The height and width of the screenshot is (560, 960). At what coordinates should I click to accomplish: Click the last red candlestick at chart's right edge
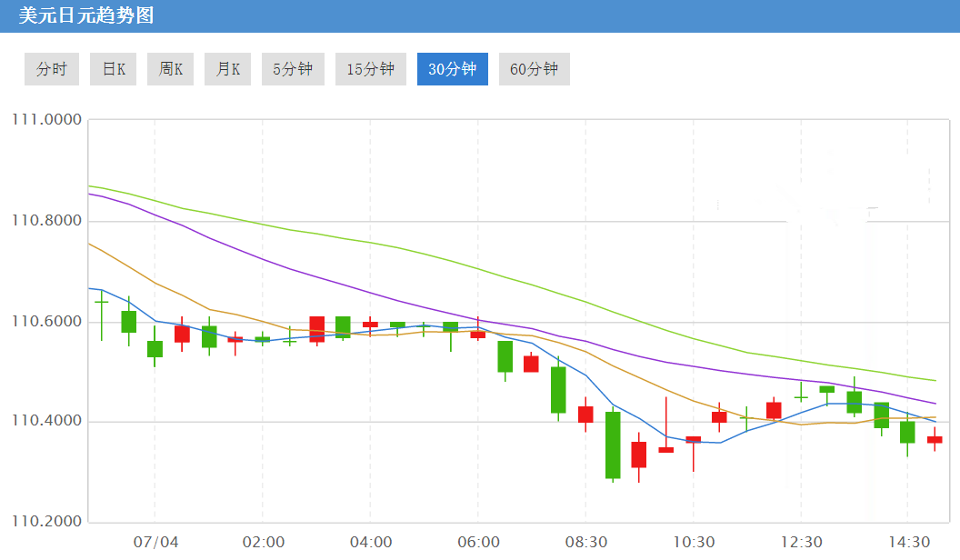pyautogui.click(x=935, y=439)
